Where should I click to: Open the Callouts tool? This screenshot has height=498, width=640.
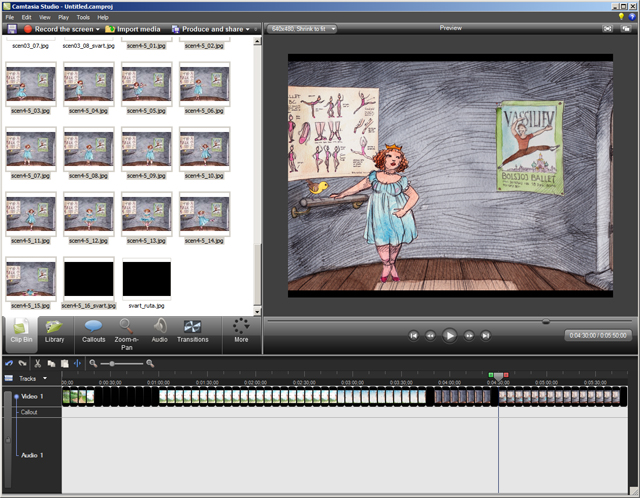93,333
